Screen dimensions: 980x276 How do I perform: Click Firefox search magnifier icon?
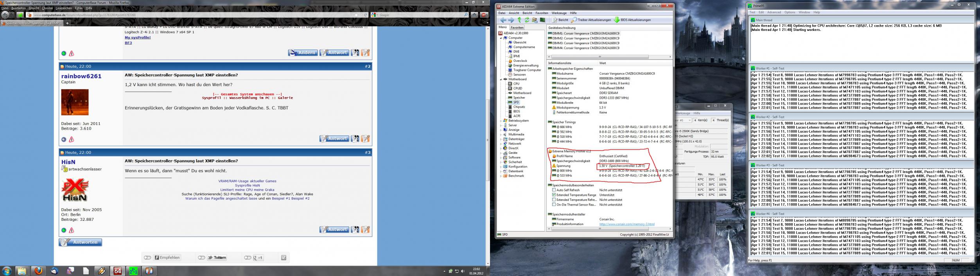click(x=466, y=15)
